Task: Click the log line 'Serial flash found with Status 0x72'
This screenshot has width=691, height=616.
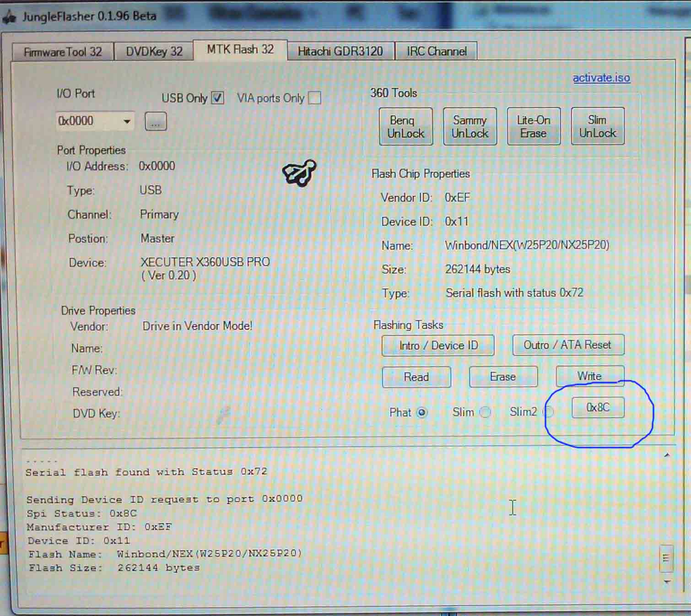Action: click(x=146, y=472)
